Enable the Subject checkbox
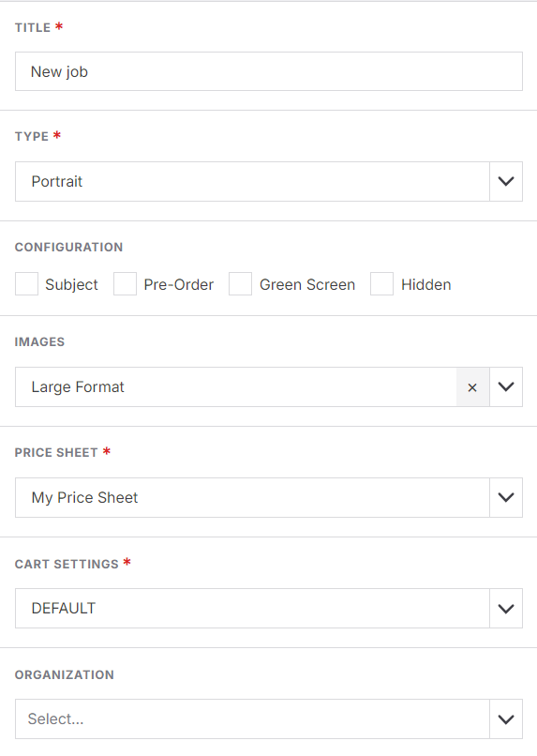 pos(26,283)
